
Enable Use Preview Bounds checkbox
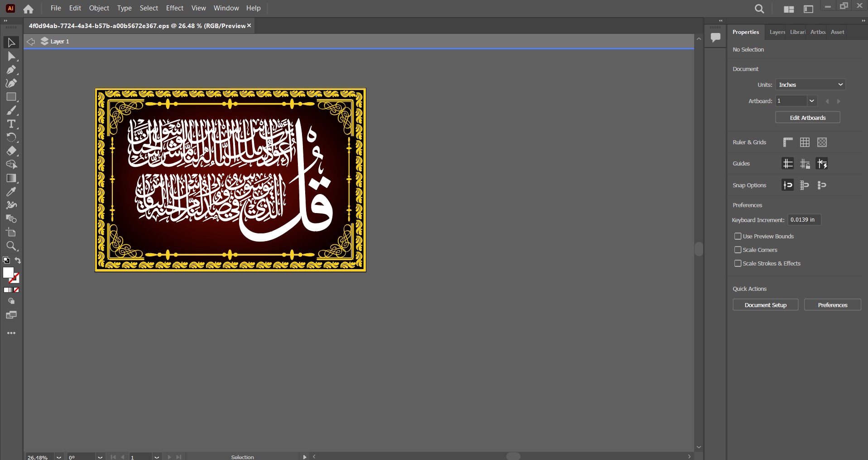click(738, 236)
